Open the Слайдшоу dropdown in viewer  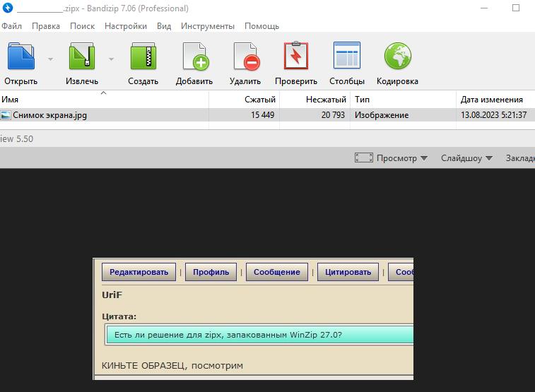[466, 158]
